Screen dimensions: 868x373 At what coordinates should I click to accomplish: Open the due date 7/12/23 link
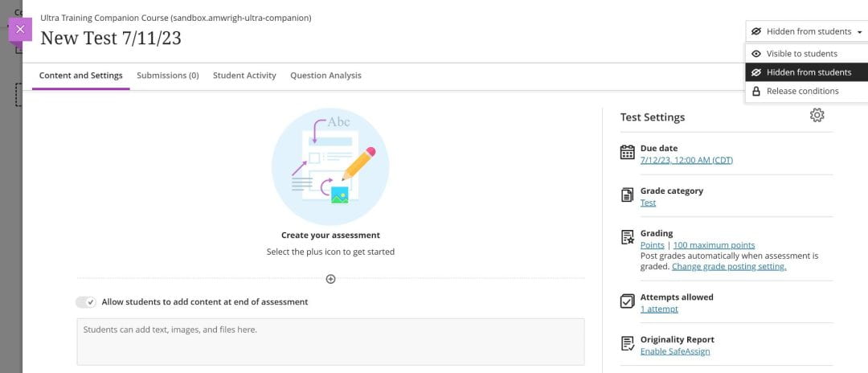pyautogui.click(x=686, y=160)
